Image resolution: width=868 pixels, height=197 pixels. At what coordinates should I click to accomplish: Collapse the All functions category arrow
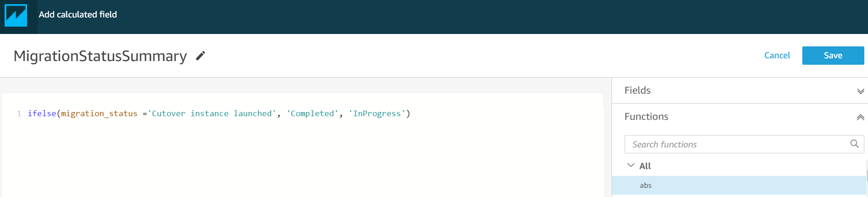(631, 165)
